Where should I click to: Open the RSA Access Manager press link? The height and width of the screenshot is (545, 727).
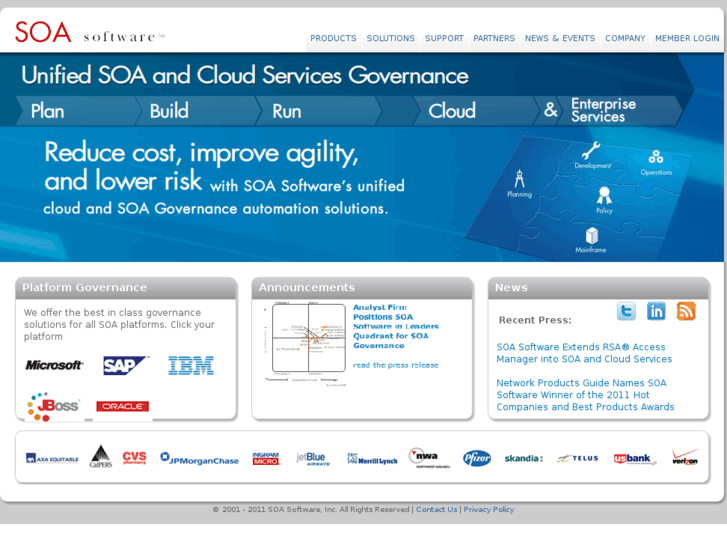(x=584, y=353)
